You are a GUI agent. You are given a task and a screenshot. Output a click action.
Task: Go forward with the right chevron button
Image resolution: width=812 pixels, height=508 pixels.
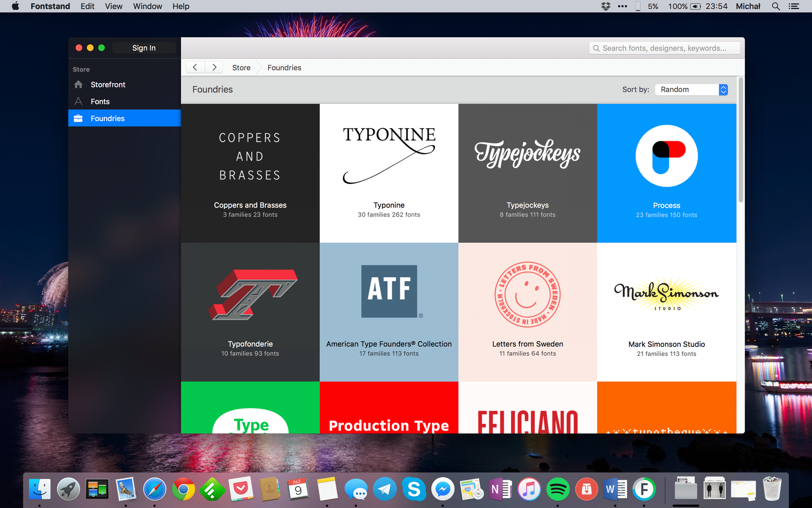[214, 67]
